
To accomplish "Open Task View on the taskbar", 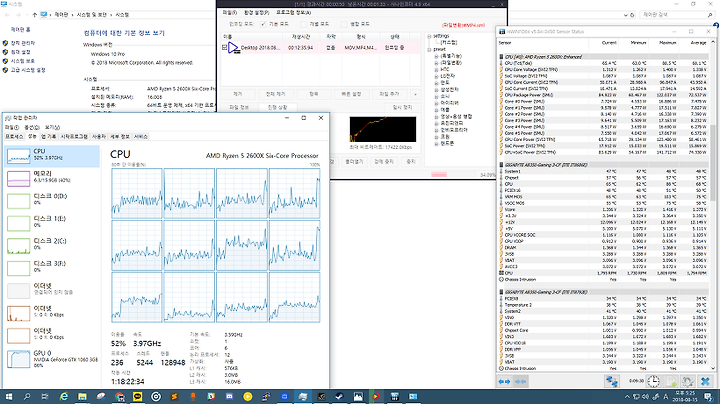I will tap(45, 397).
